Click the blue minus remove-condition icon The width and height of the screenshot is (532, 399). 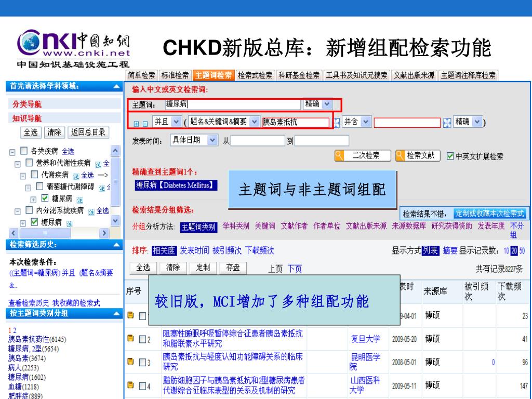[x=145, y=124]
